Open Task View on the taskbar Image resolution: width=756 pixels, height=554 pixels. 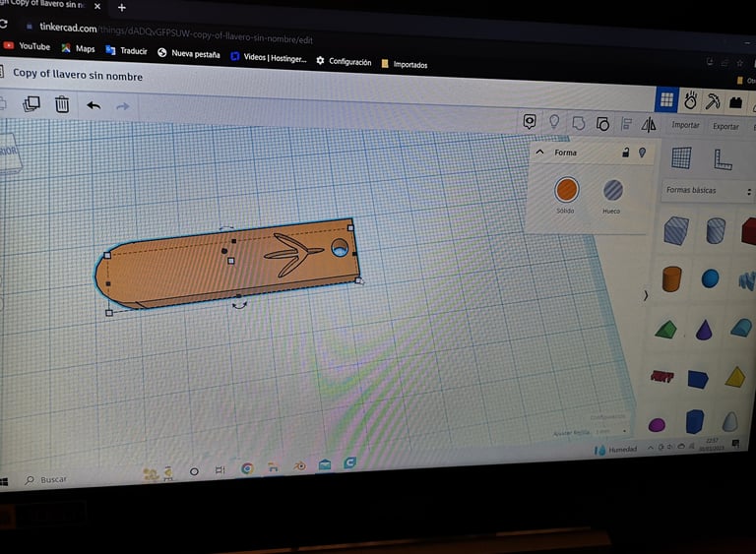pos(220,469)
